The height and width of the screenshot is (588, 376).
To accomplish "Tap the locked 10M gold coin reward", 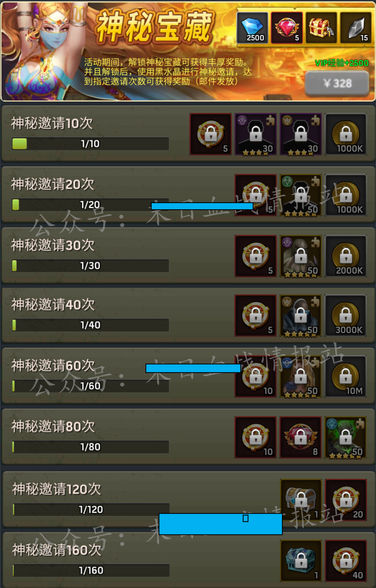I will click(346, 376).
